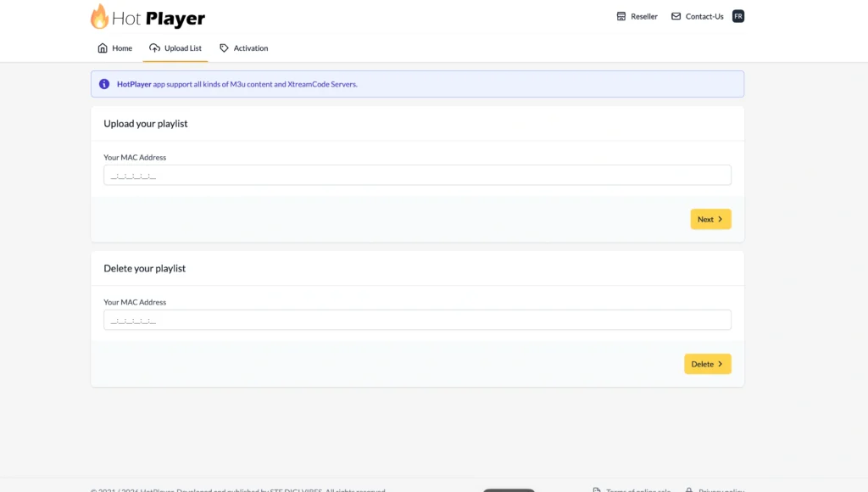Screen dimensions: 868x492
Task: Switch language with the FR badge
Action: (x=738, y=17)
